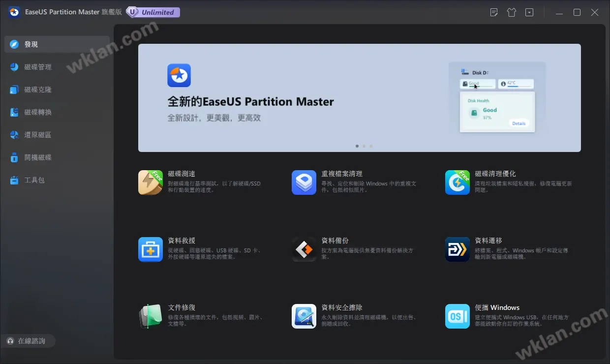Click the Good health status chip in banner
Image resolution: width=610 pixels, height=364 pixels.
(478, 84)
